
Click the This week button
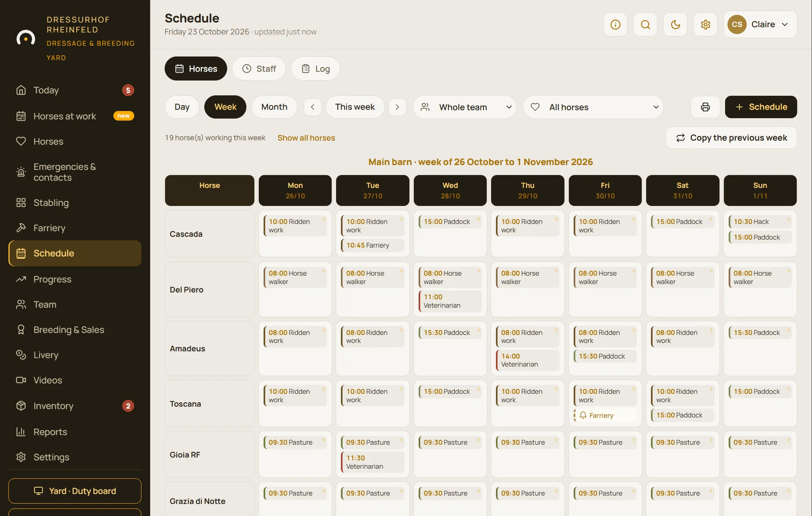coord(355,107)
